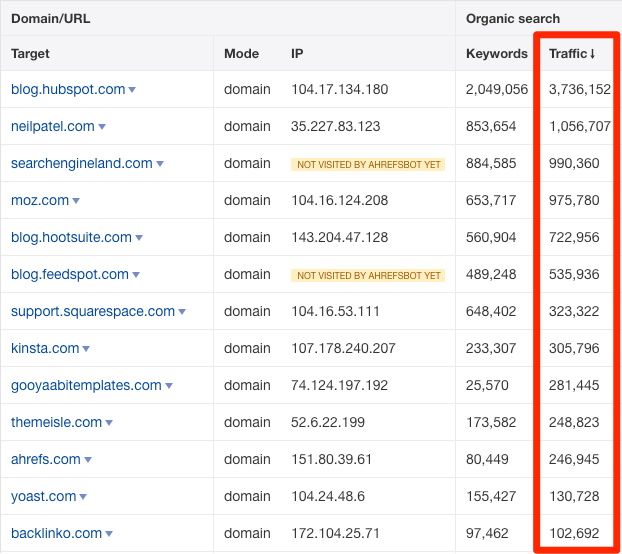Expand the arrow beside blog.hootsuite.com
622x554 pixels.
[x=139, y=238]
